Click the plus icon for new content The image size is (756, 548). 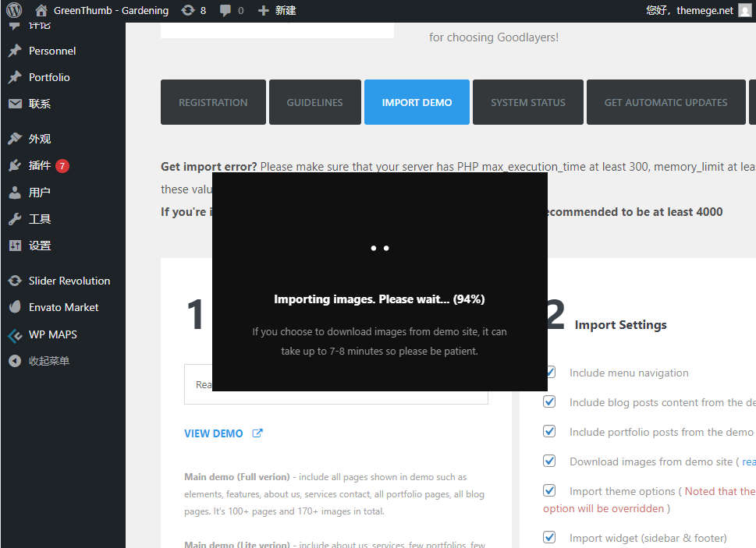point(263,10)
